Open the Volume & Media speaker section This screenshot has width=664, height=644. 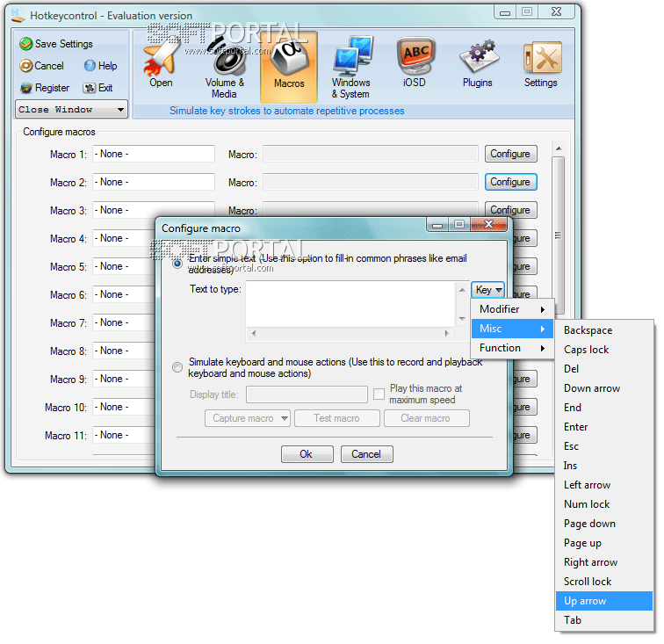click(225, 68)
